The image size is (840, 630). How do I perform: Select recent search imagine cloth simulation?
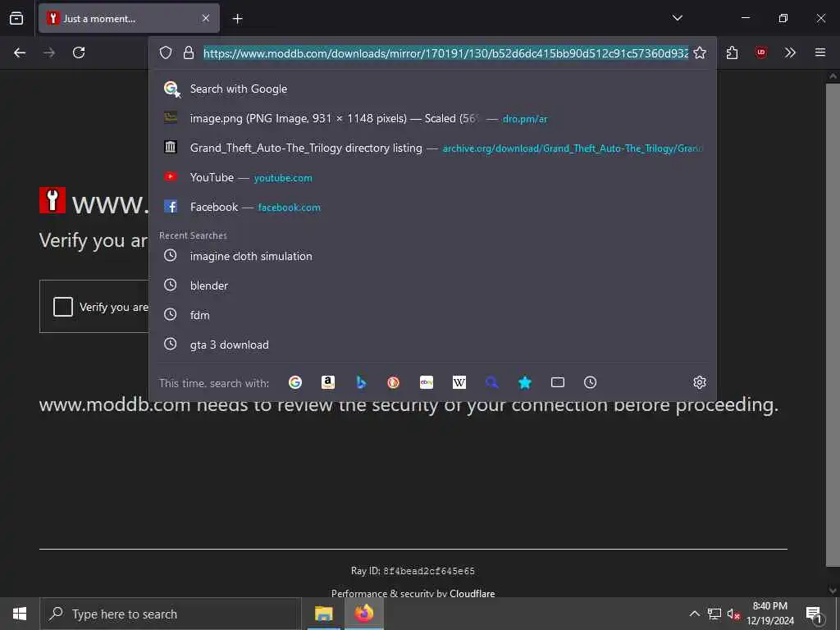pyautogui.click(x=432, y=256)
